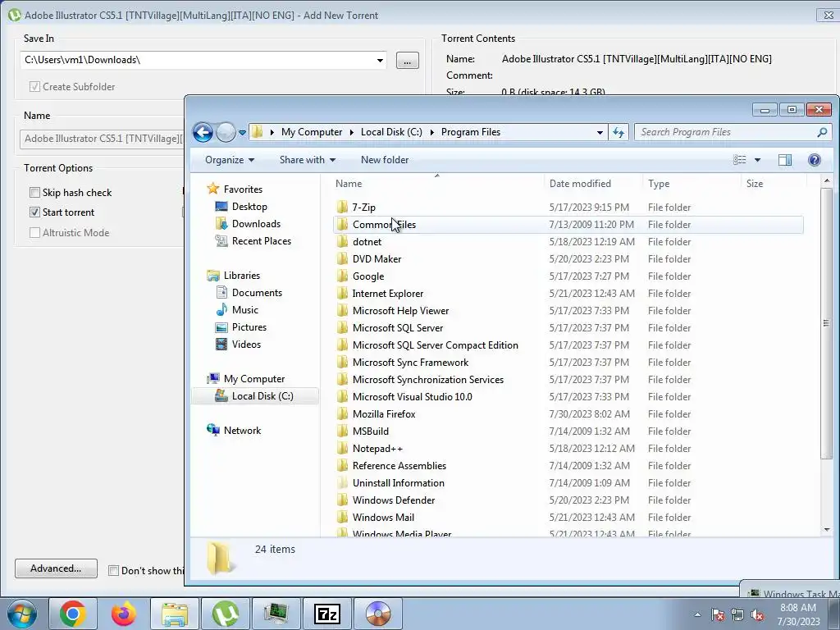
Task: Click the search magnifier icon
Action: point(822,132)
